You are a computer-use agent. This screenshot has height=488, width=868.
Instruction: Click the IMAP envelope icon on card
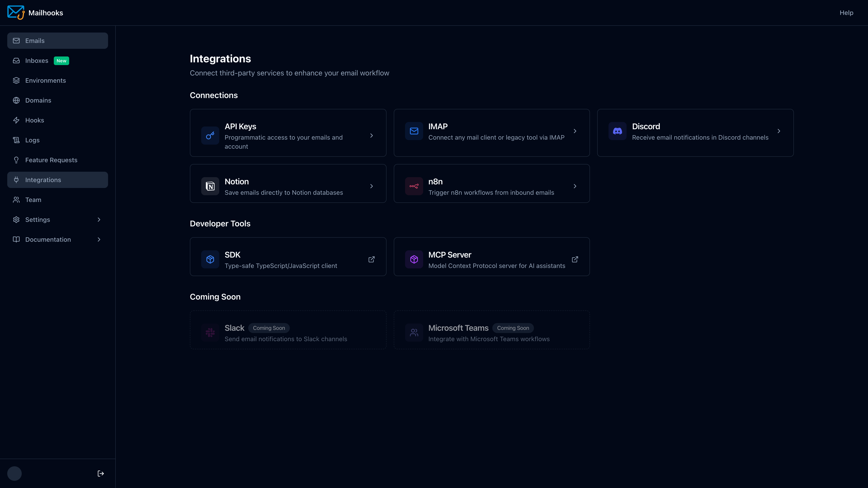[x=414, y=131]
